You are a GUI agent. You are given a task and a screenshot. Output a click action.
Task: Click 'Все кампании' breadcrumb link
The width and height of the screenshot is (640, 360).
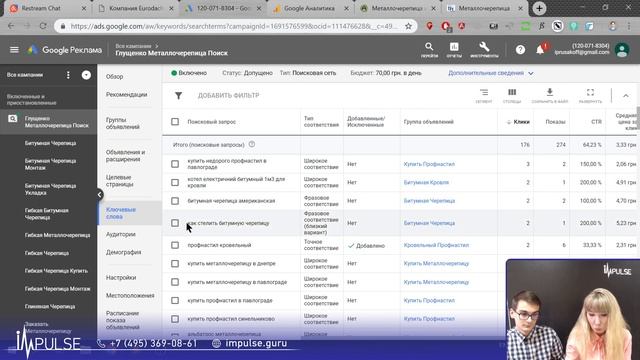pyautogui.click(x=133, y=46)
